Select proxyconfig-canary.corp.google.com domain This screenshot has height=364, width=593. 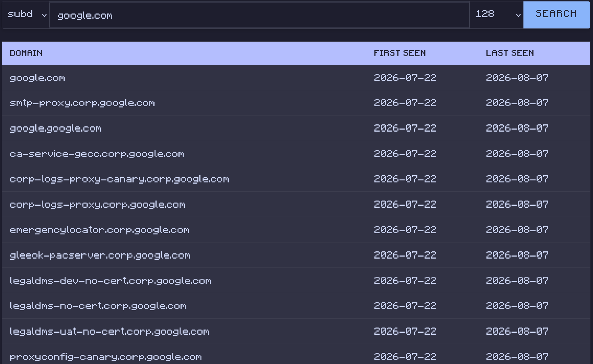pos(106,357)
